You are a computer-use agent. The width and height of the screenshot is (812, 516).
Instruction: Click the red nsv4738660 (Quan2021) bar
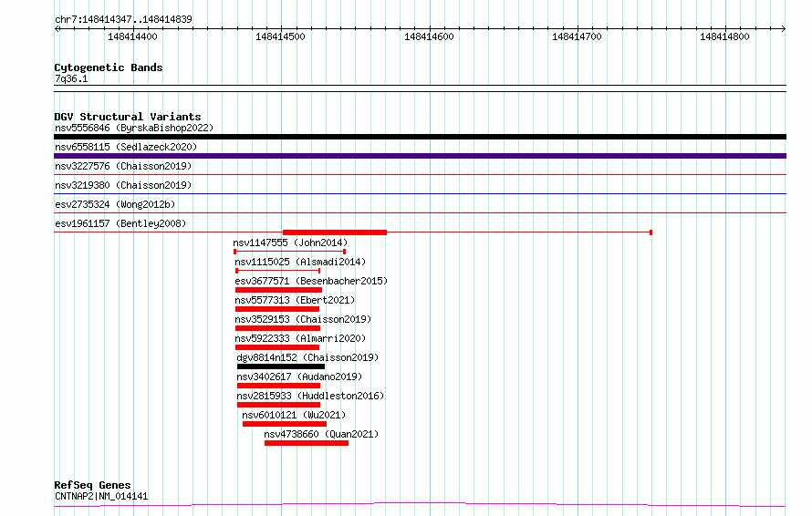point(306,443)
